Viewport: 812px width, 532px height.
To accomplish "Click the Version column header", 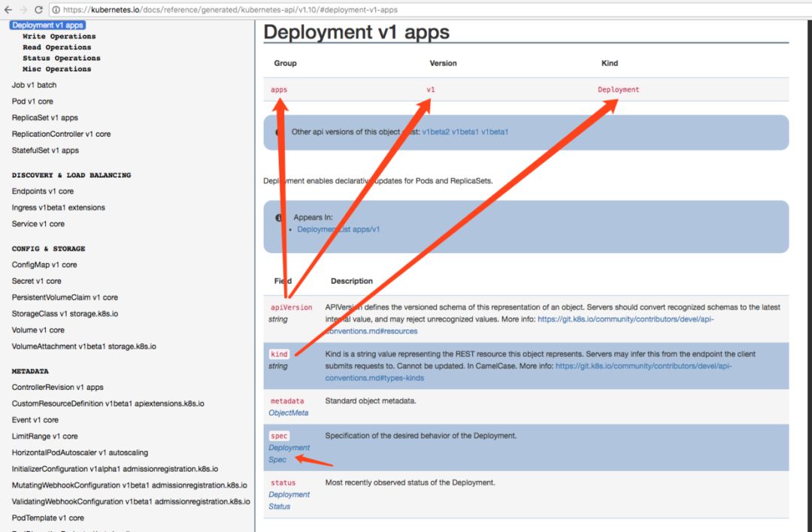I will pos(444,63).
